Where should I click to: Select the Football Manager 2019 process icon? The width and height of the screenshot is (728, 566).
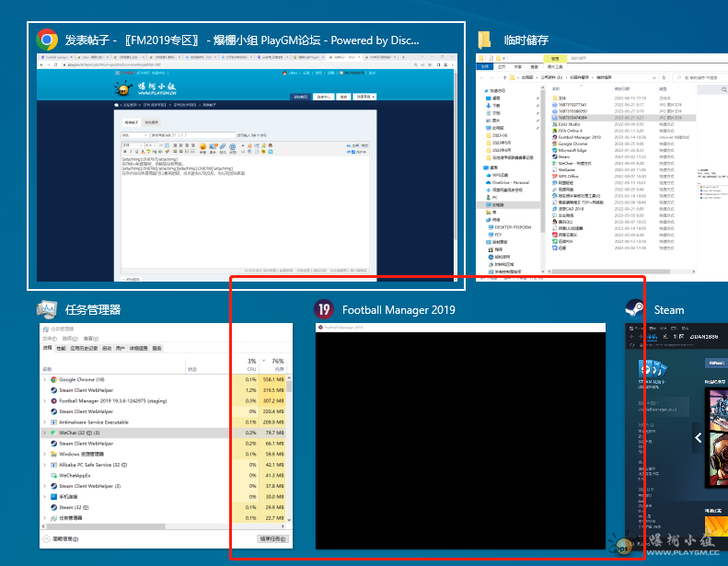(52, 401)
